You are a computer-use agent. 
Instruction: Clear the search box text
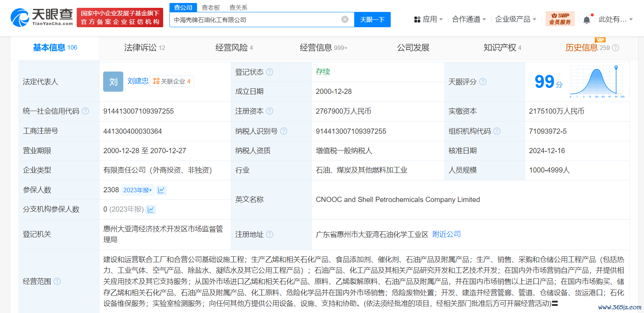[x=345, y=19]
